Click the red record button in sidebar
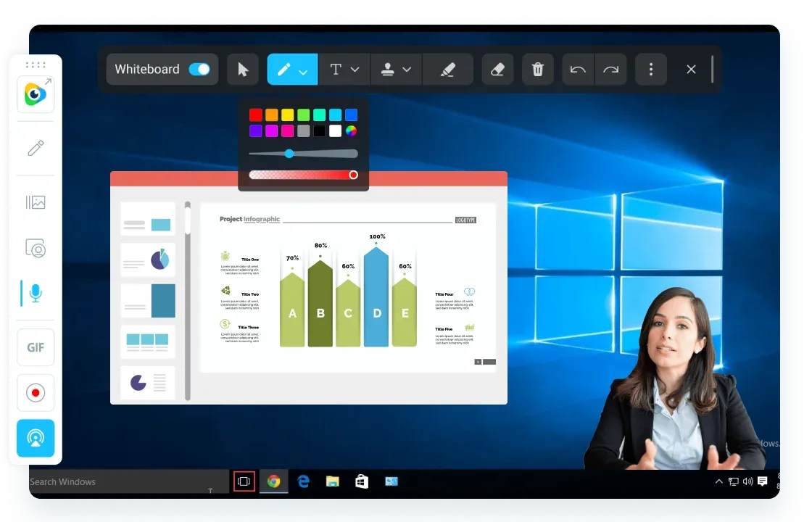Viewport: 812px width, 522px height. point(36,393)
